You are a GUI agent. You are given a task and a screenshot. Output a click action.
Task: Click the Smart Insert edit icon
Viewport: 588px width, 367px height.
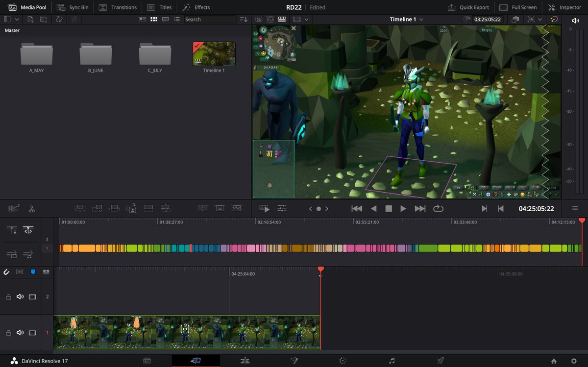pyautogui.click(x=80, y=208)
